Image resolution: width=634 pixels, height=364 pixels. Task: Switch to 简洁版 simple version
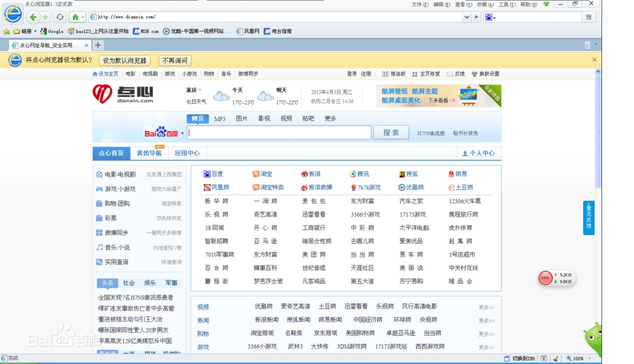click(x=385, y=74)
